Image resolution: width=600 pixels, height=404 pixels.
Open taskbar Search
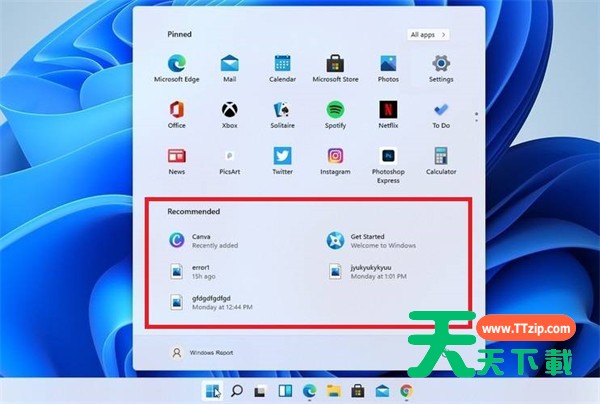237,391
